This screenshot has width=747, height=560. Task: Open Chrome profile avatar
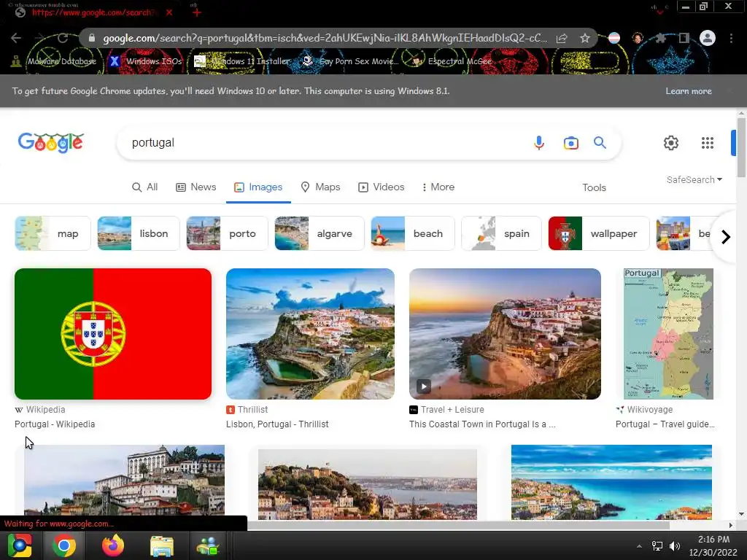708,38
